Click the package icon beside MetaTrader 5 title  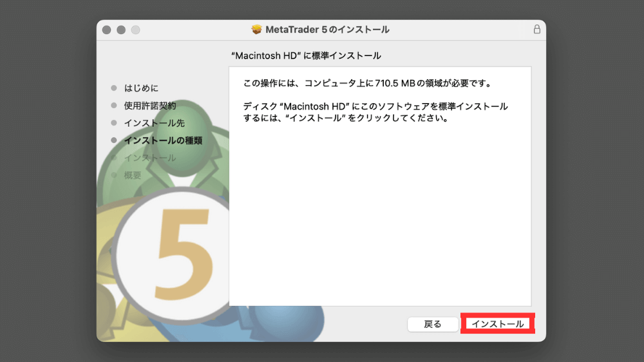click(257, 29)
